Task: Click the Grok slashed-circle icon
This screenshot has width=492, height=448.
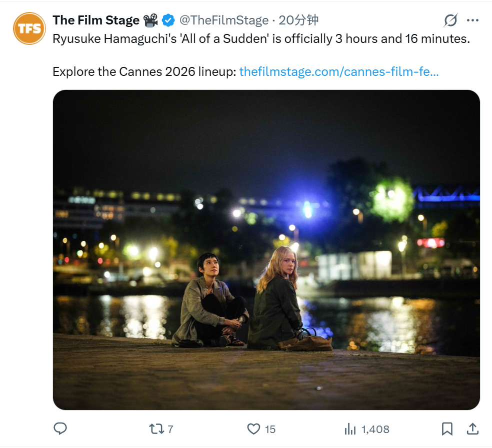Action: 450,20
